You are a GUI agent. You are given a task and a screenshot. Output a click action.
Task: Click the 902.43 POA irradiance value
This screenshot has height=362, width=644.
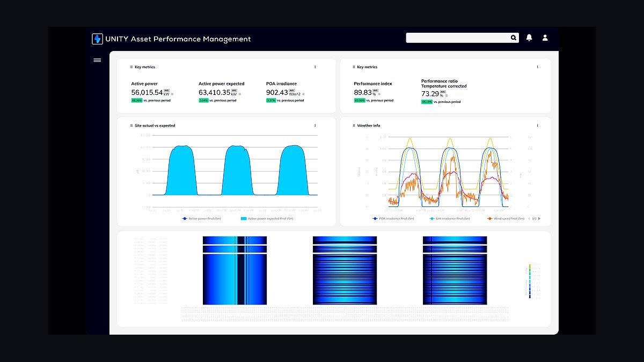click(x=277, y=92)
